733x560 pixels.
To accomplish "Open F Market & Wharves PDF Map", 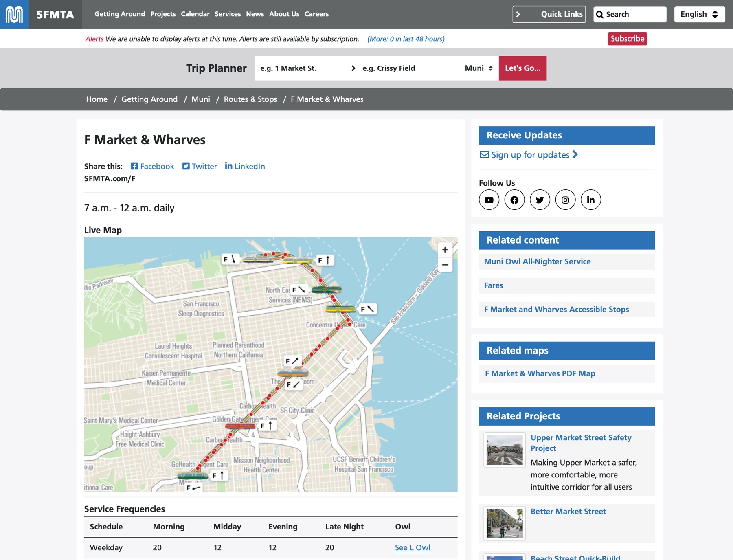I will [540, 374].
